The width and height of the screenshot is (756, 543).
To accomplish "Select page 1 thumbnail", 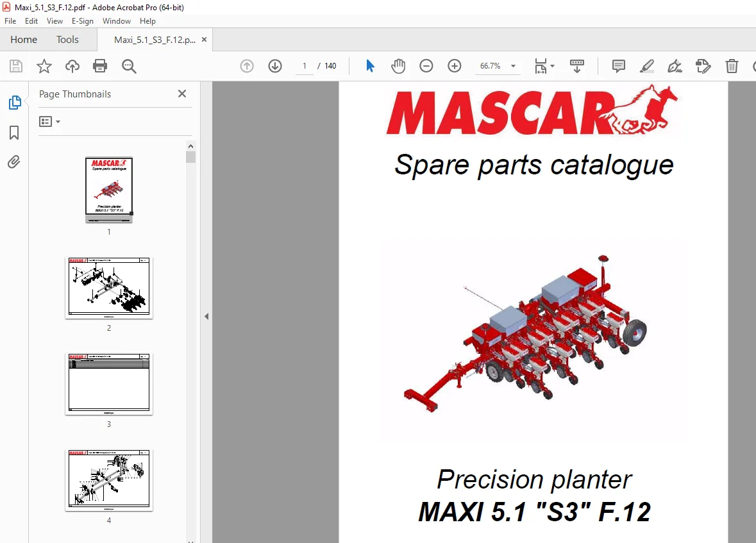I will coord(109,190).
